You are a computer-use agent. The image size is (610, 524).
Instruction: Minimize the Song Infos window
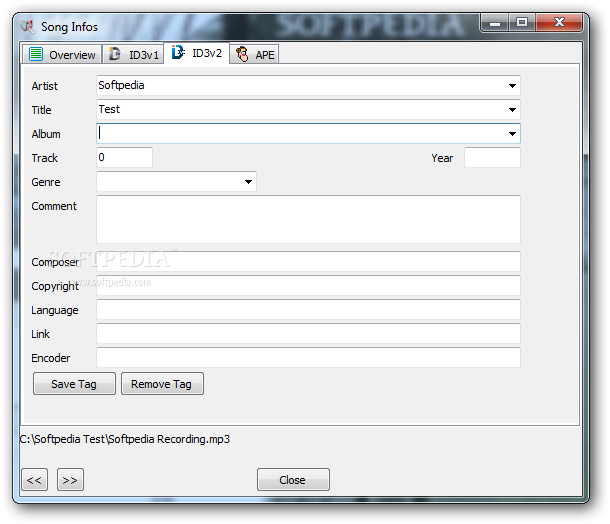(x=494, y=23)
